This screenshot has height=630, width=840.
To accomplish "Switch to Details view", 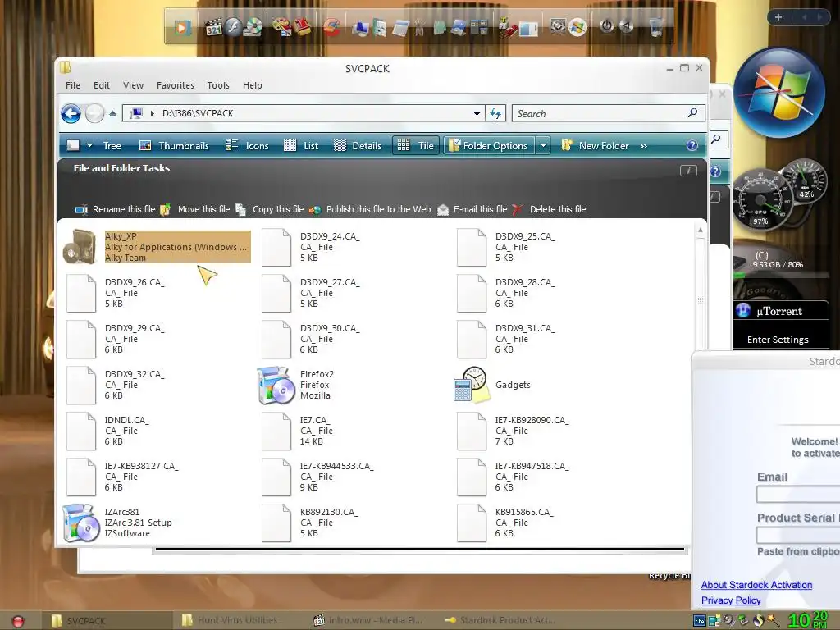I will click(358, 146).
